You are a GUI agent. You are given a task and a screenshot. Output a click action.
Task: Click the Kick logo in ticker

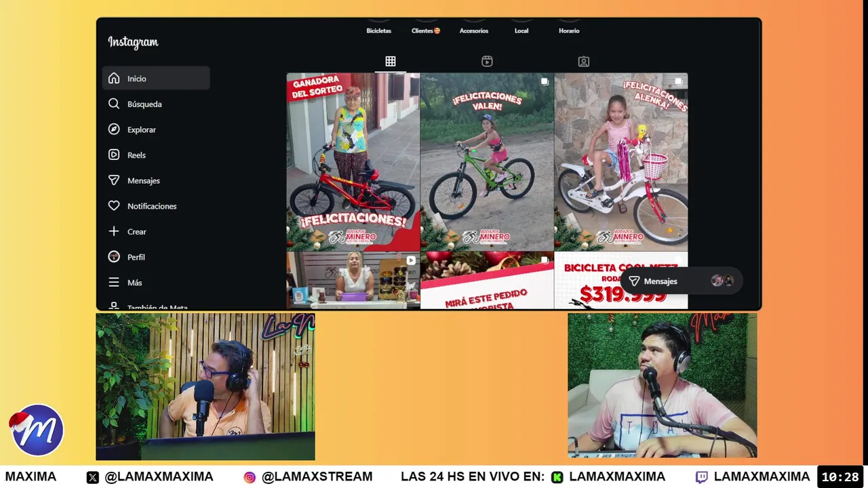coord(557,477)
